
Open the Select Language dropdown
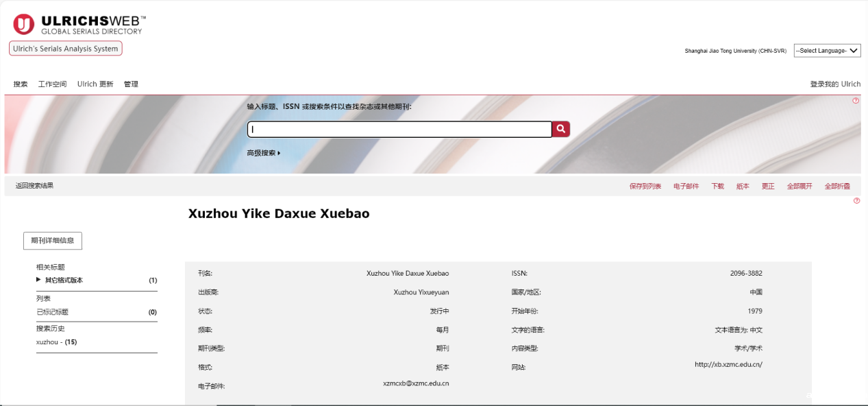[x=827, y=51]
